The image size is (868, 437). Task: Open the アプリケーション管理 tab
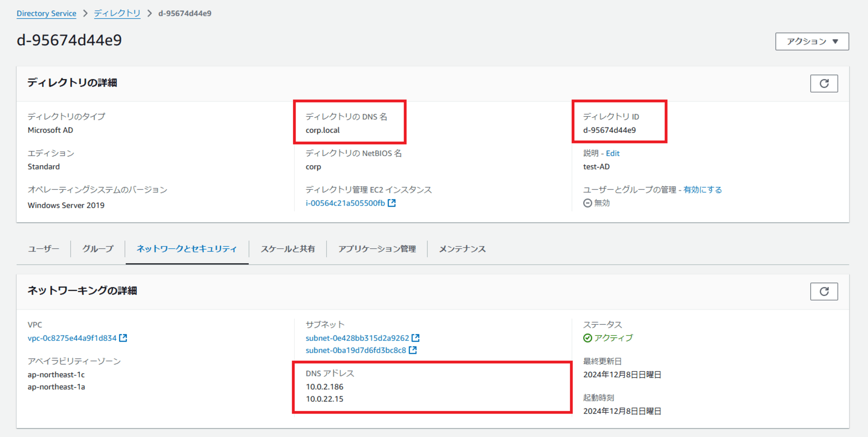(x=377, y=249)
